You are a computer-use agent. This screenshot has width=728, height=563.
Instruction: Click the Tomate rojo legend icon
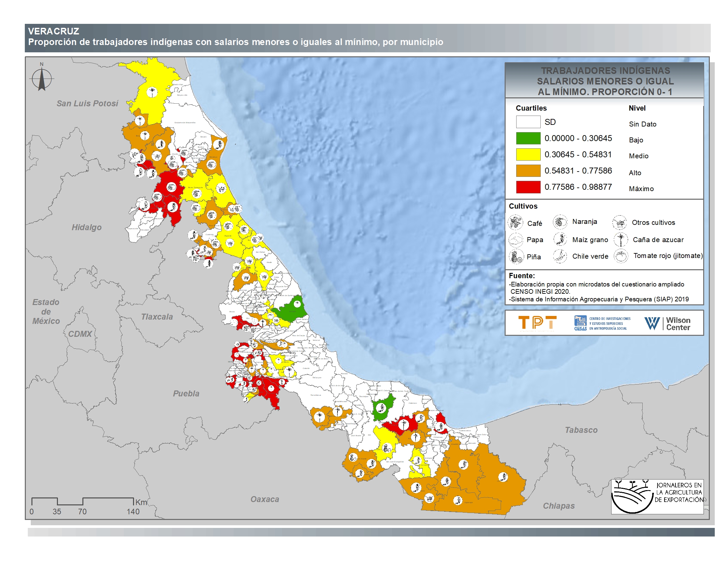(x=621, y=256)
